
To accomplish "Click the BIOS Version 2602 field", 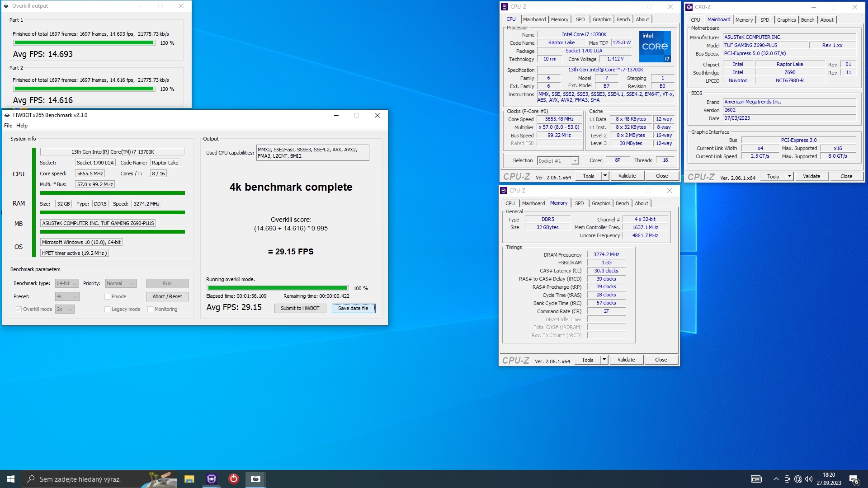I will [x=789, y=110].
